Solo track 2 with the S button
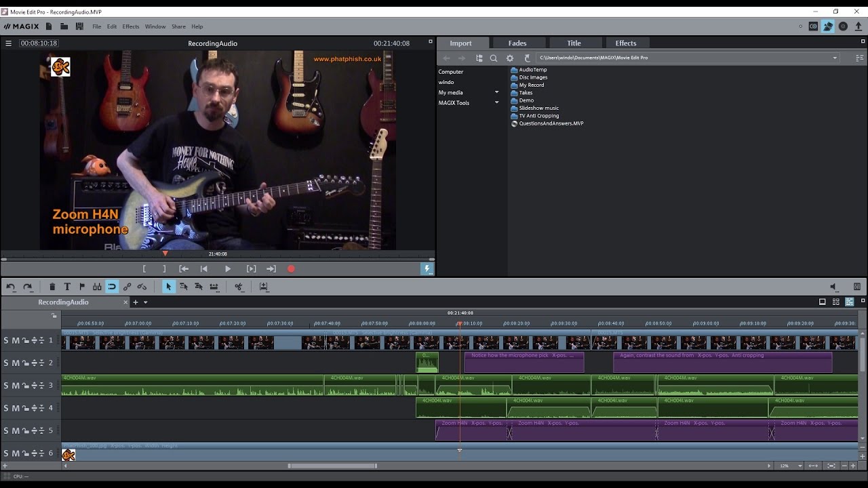 click(x=6, y=363)
